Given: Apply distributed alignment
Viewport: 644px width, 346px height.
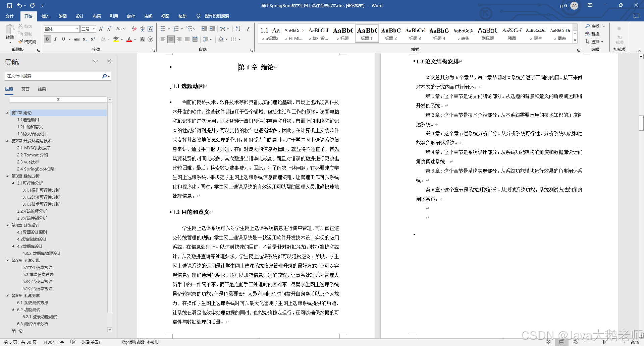Looking at the screenshot, I should [x=195, y=39].
